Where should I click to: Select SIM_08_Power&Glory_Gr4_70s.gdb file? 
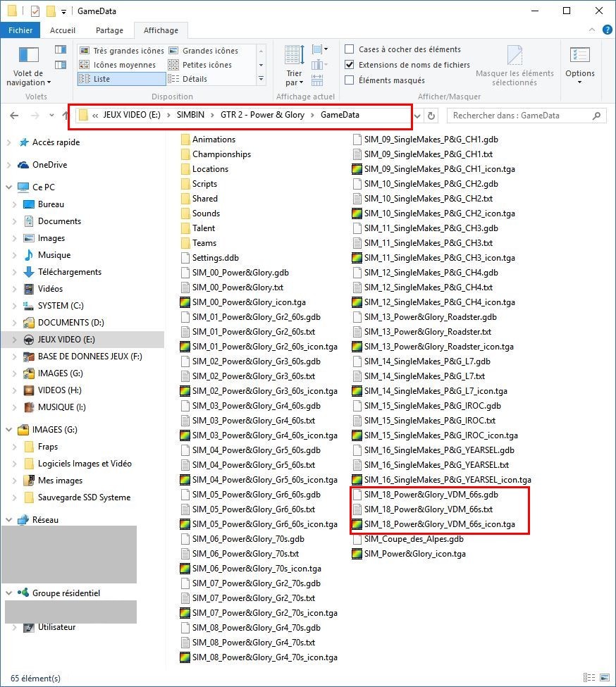tap(251, 628)
